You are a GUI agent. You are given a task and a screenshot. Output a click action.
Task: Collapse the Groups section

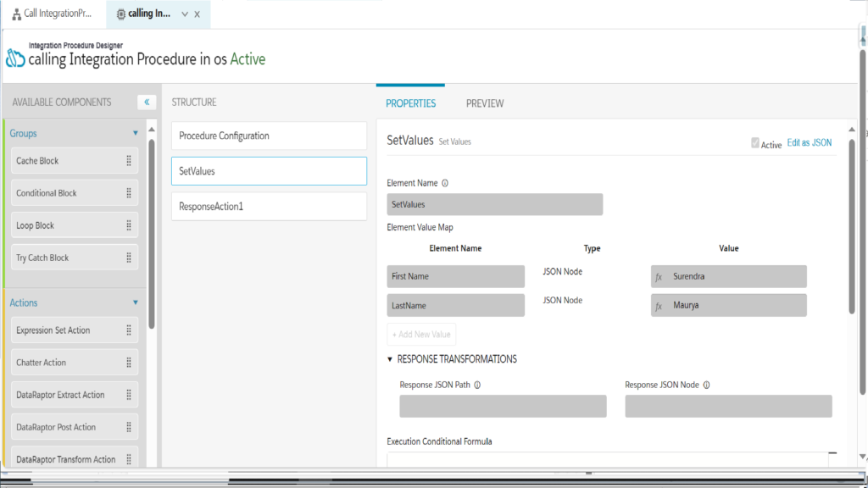click(x=135, y=133)
